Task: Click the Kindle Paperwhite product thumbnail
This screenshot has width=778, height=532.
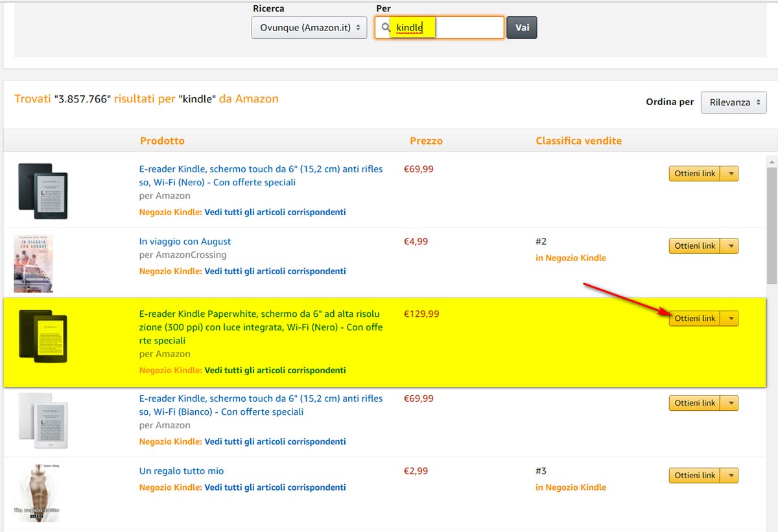Action: click(43, 336)
